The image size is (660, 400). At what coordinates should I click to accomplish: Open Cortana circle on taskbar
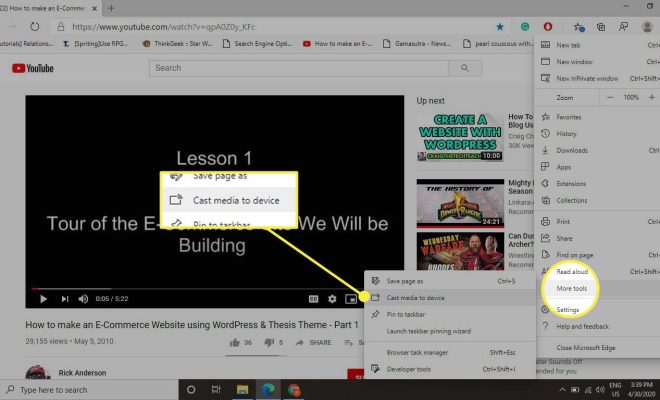(x=191, y=389)
